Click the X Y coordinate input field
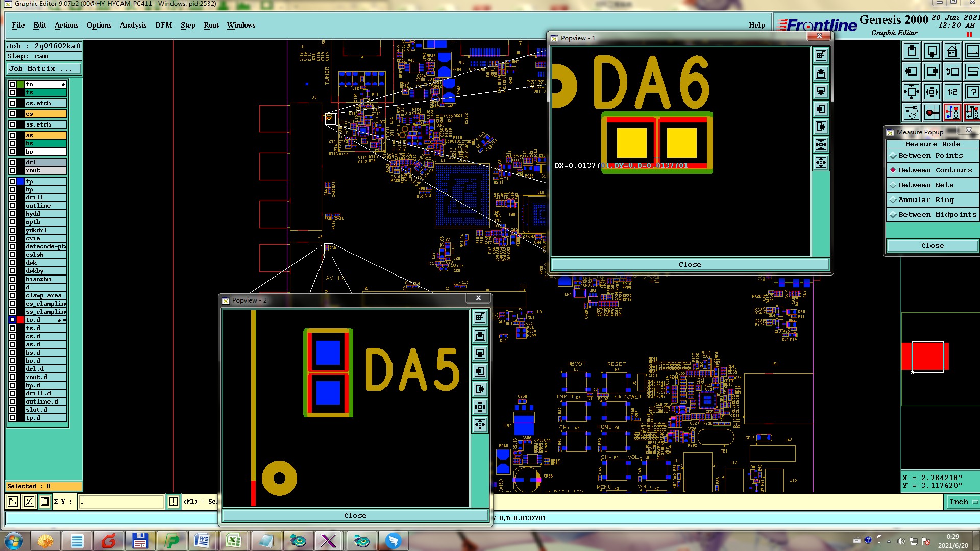 122,502
